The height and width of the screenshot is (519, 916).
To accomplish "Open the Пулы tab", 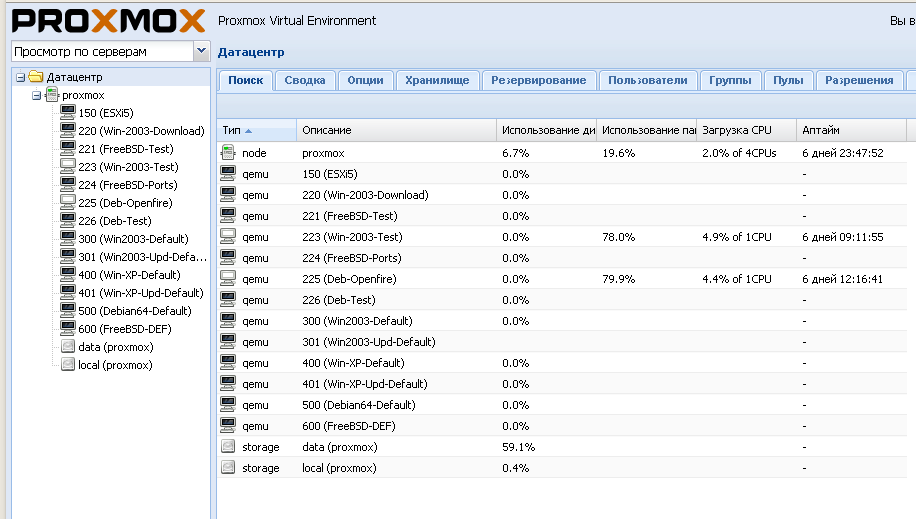I will point(788,80).
